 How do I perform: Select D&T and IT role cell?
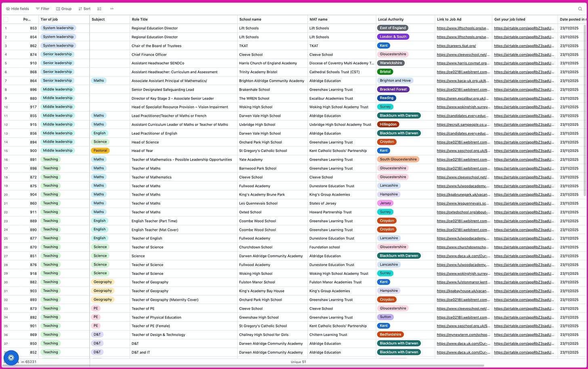183,352
